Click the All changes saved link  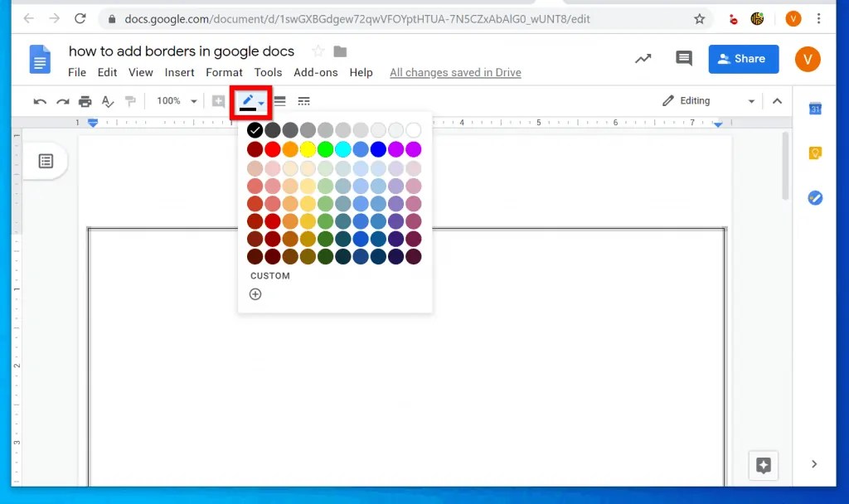[x=455, y=72]
